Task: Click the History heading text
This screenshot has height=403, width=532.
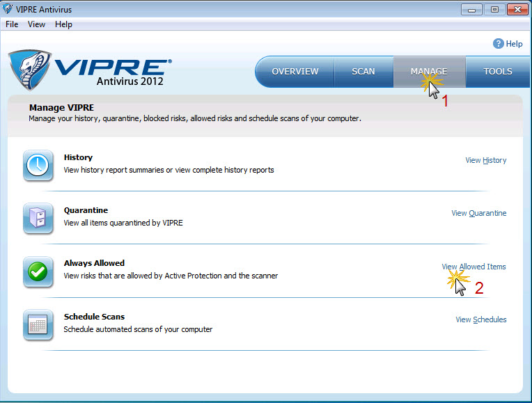Action: point(78,157)
